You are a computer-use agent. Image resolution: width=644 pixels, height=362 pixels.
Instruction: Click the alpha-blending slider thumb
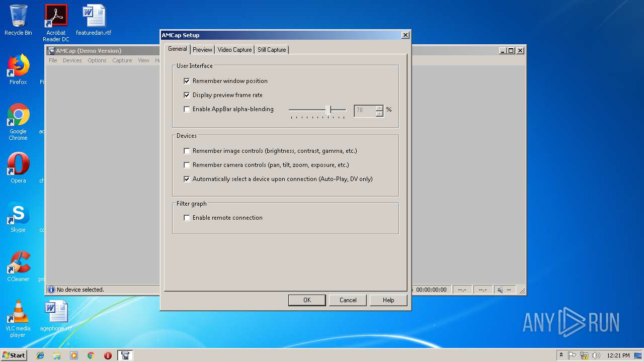point(329,110)
